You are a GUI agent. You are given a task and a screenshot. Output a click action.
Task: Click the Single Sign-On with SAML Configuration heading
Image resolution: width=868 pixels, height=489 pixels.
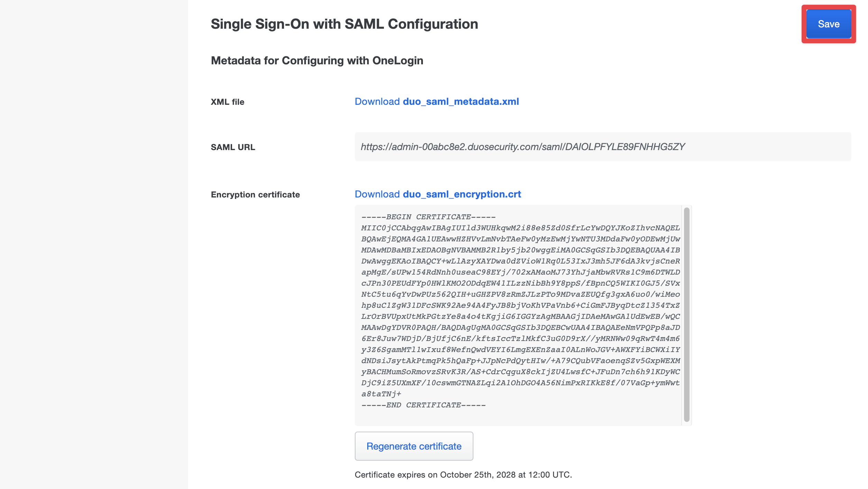pyautogui.click(x=344, y=24)
